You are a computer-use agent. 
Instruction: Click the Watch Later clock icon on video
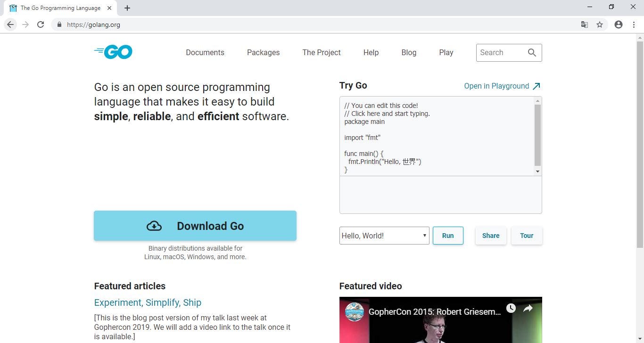[511, 308]
